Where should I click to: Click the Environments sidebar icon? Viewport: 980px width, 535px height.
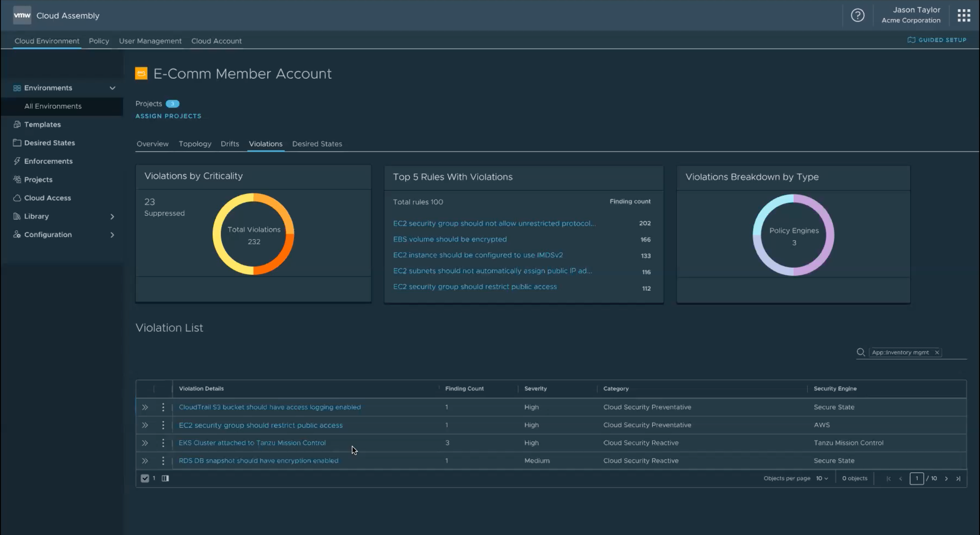pos(17,88)
